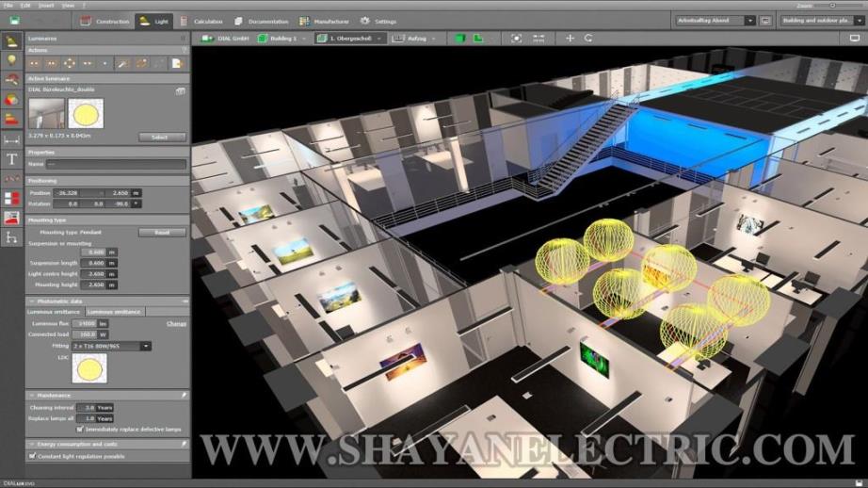The width and height of the screenshot is (868, 488).
Task: Select the rotate view tool
Action: tap(587, 39)
